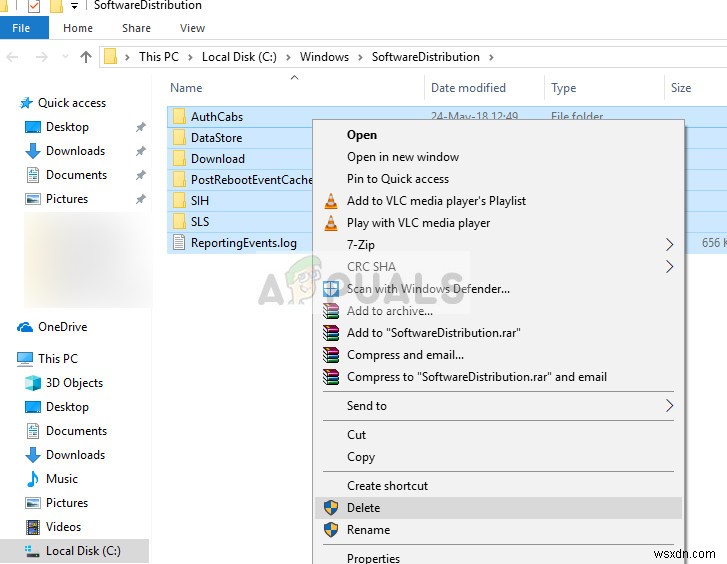Switch to the Share ribbon tab
727x564 pixels.
(x=136, y=28)
